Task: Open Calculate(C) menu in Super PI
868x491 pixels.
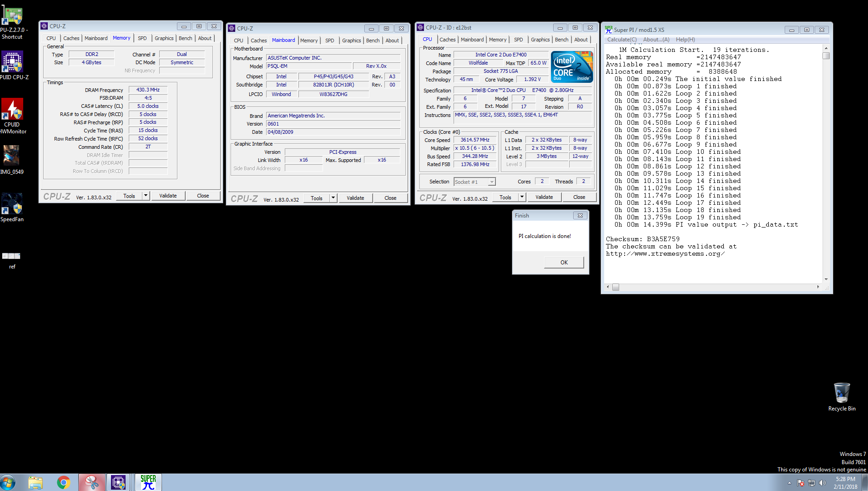Action: pyautogui.click(x=622, y=40)
